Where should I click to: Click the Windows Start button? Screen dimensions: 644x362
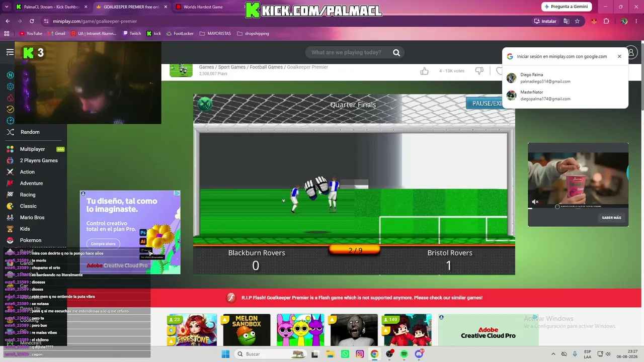pyautogui.click(x=225, y=354)
